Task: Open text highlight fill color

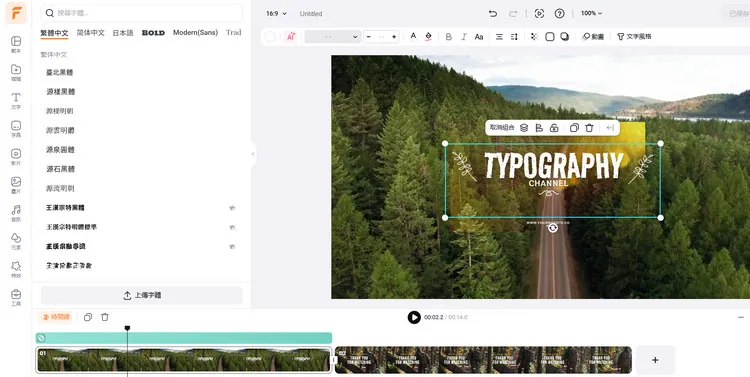Action: [x=428, y=36]
